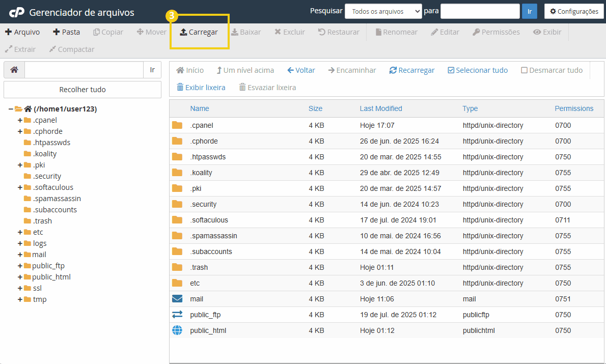
Task: Click the Ir button next to path field
Action: pos(152,70)
